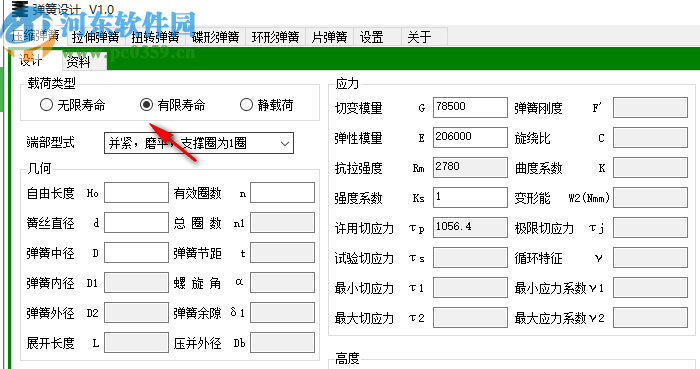Image resolution: width=700 pixels, height=369 pixels.
Task: Click the 簧丝直径 d input field
Action: 136,223
